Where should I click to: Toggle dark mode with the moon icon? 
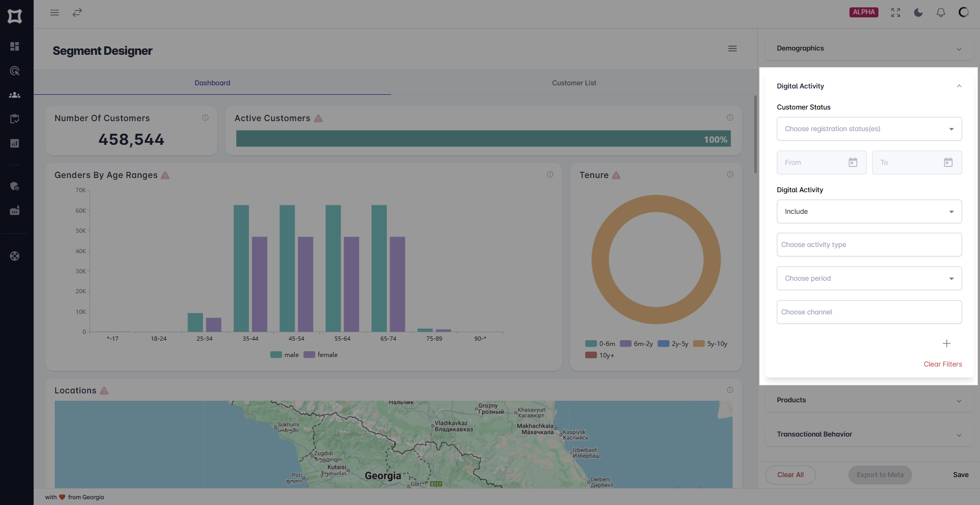[x=918, y=12]
